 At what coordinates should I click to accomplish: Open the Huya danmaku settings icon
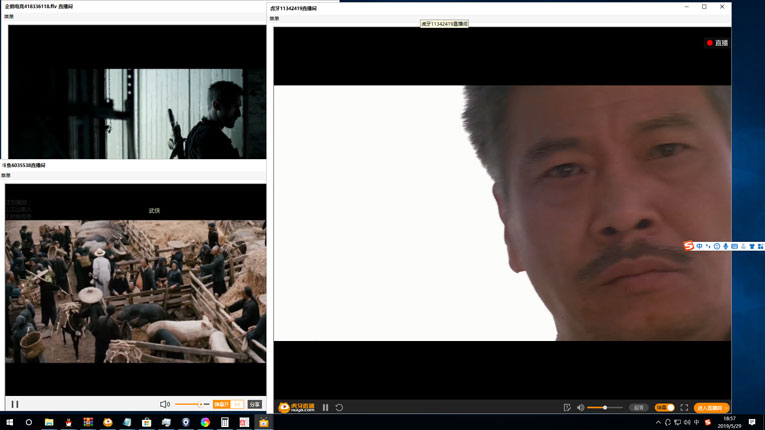pyautogui.click(x=567, y=408)
